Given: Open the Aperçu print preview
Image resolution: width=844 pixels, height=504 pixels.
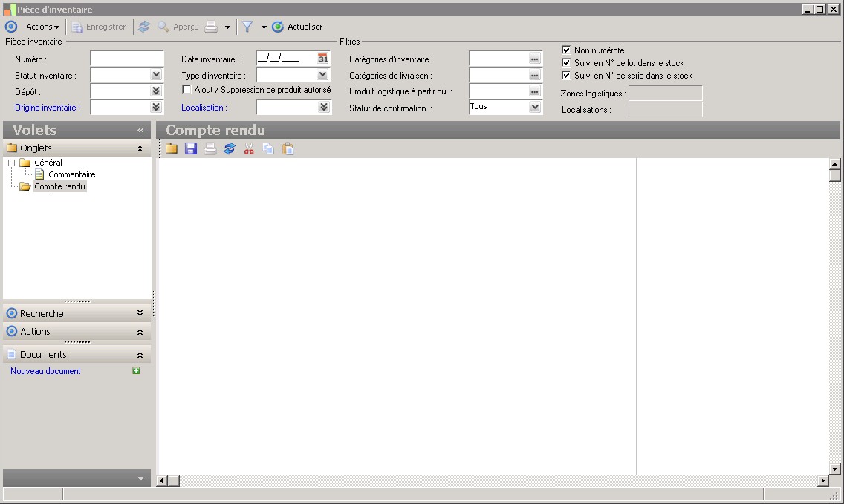Looking at the screenshot, I should coord(179,27).
